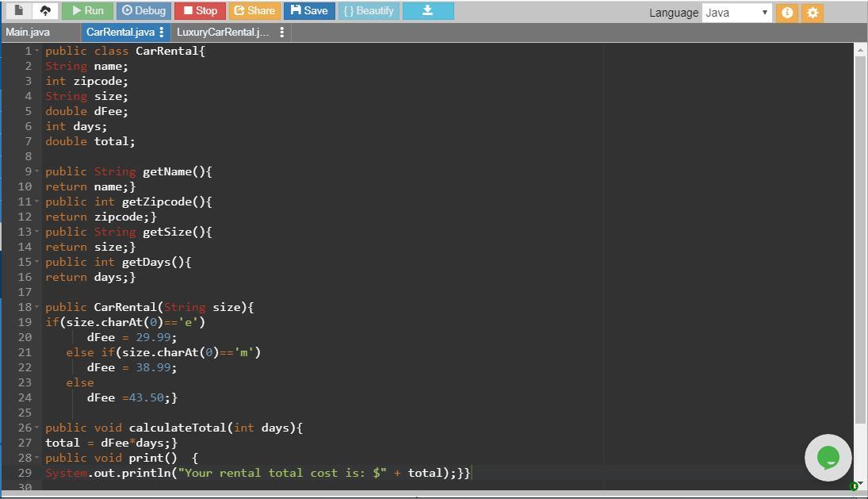Open LuxuryCarRental tab options menu dots
This screenshot has width=868, height=499.
tap(281, 32)
